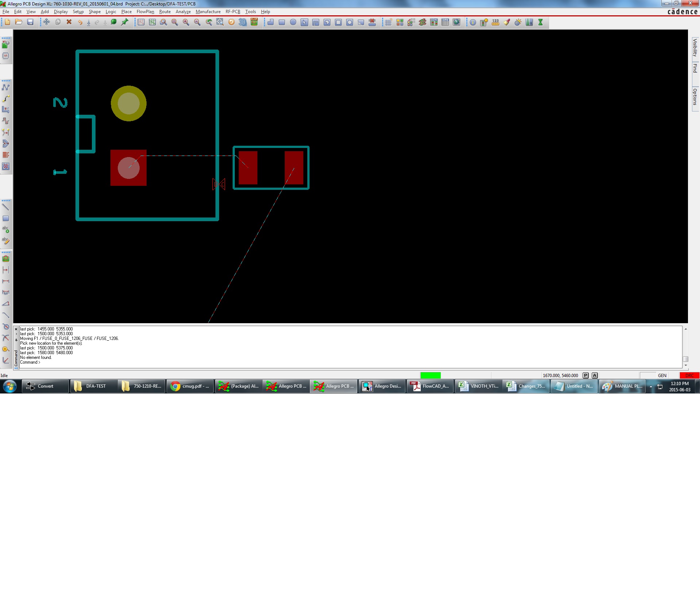Screen dimensions: 700x607
Task: Click the red DRC status button
Action: coord(689,375)
